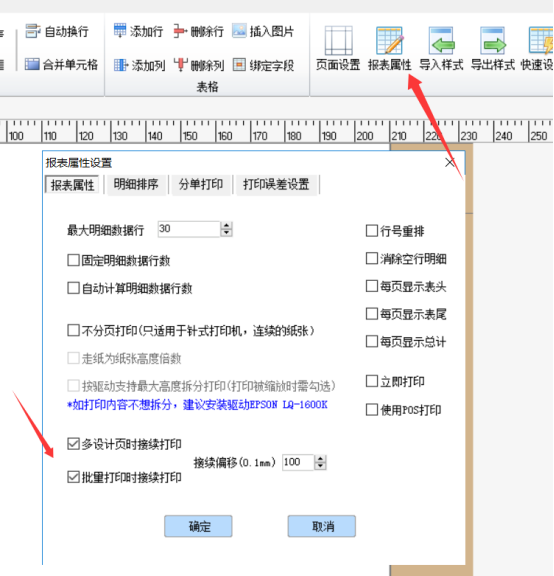Decrease 接续偏移 value with down arrow
Image resolution: width=554 pixels, height=576 pixels.
coord(321,466)
